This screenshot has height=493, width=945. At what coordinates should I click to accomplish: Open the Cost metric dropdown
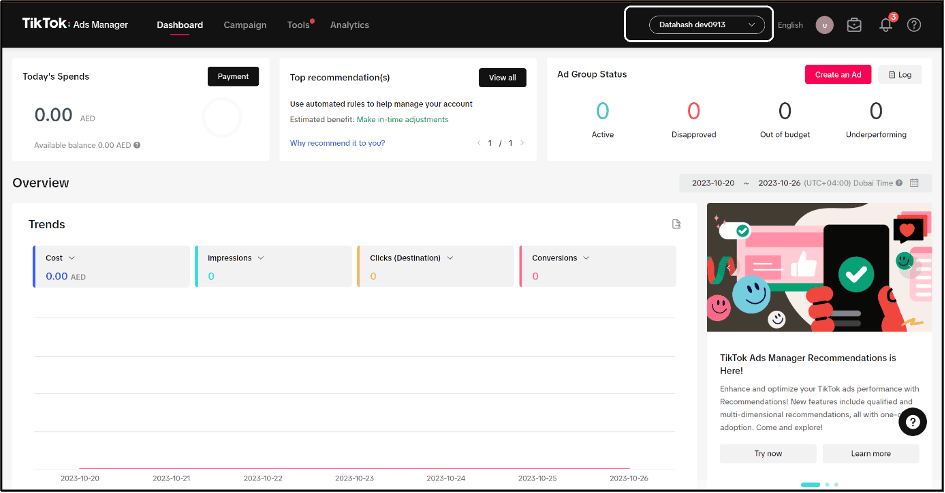(71, 258)
